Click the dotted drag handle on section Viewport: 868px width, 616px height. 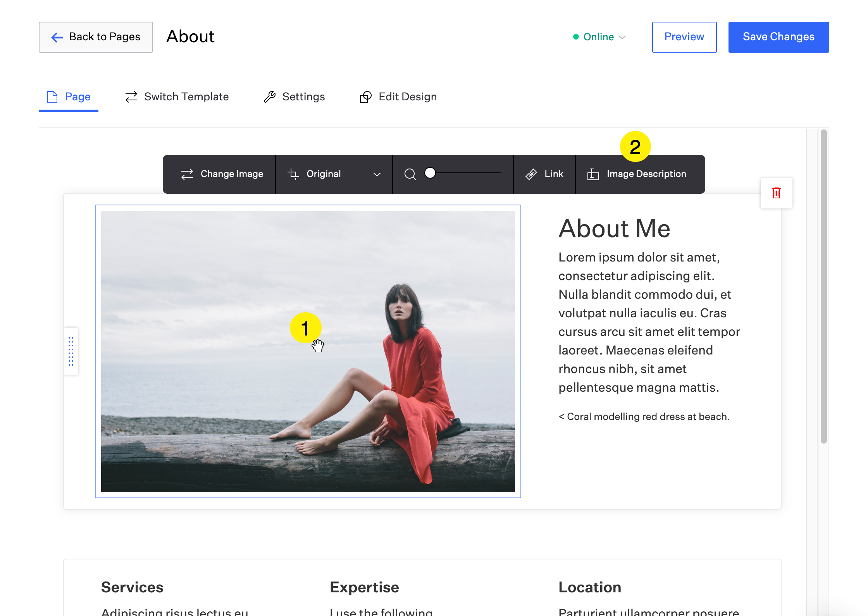(x=71, y=351)
